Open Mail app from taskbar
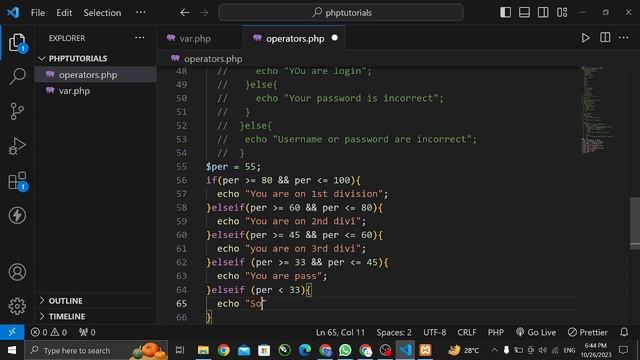This screenshot has height=360, width=640. (x=244, y=350)
